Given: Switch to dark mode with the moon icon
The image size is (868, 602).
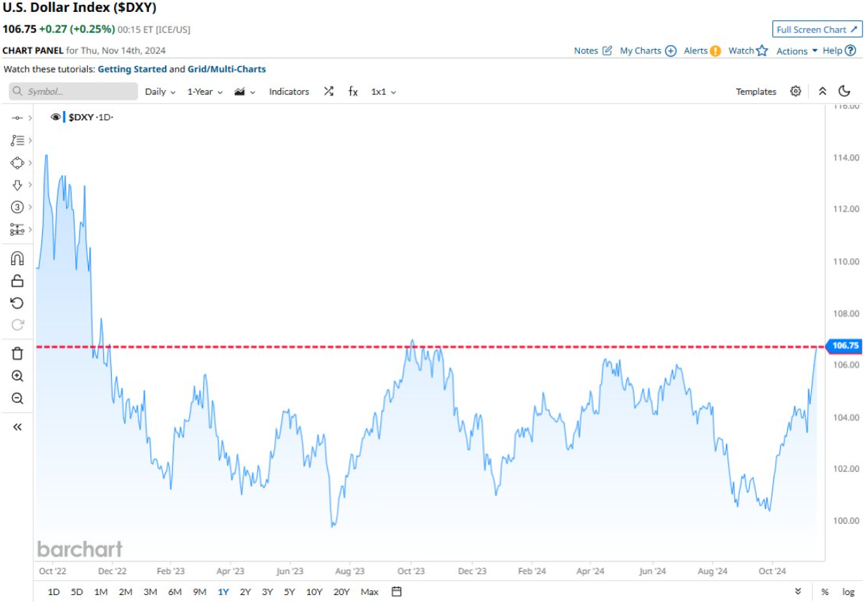Looking at the screenshot, I should 845,91.
